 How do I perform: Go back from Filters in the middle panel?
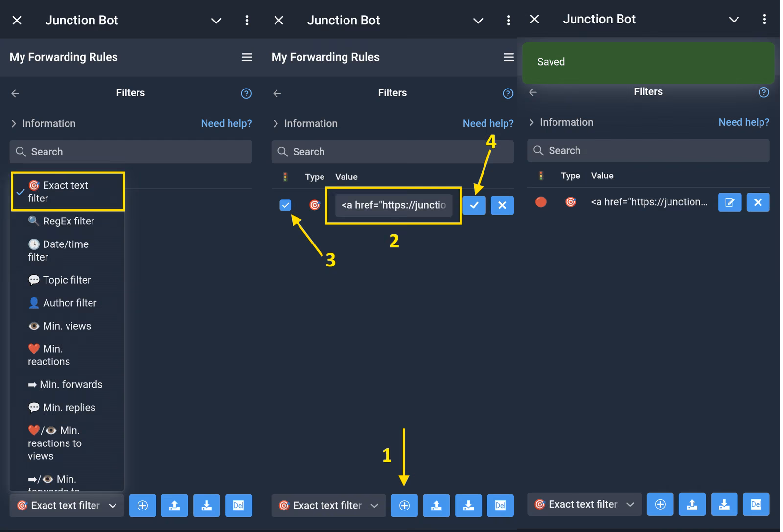tap(277, 93)
